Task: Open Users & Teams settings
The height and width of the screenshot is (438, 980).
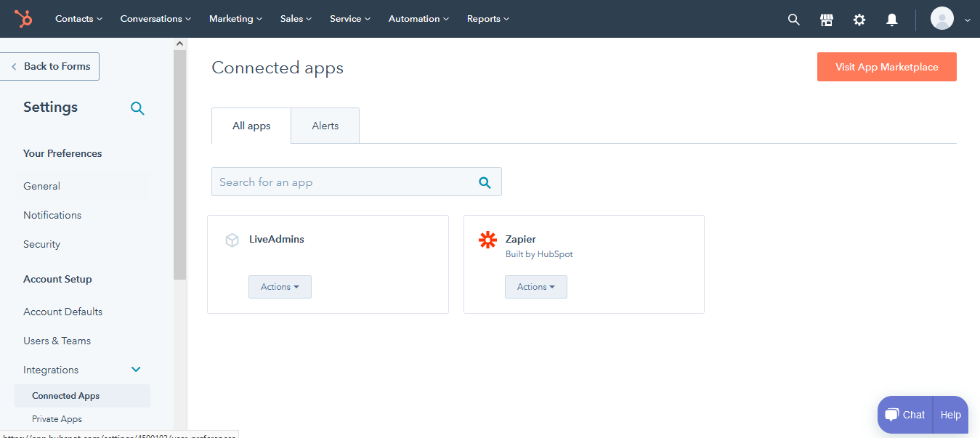Action: 57,341
